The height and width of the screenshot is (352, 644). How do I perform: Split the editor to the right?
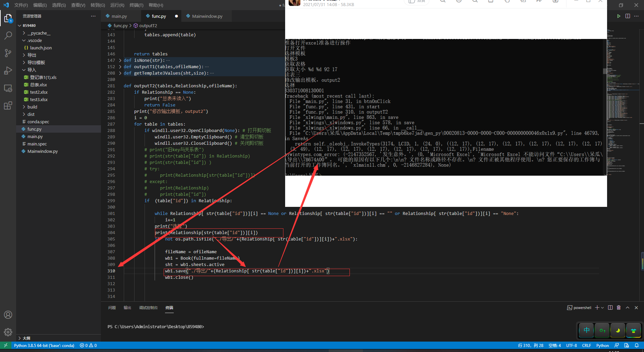(628, 16)
